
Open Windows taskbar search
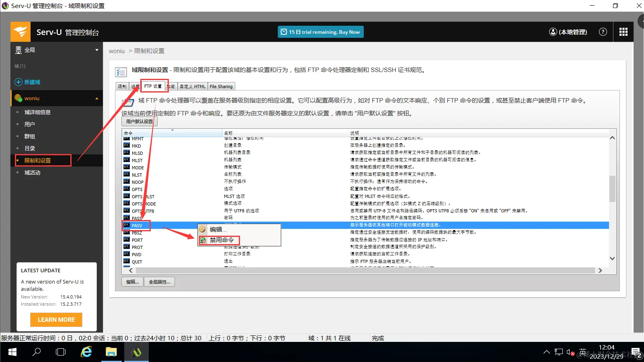tap(37, 352)
